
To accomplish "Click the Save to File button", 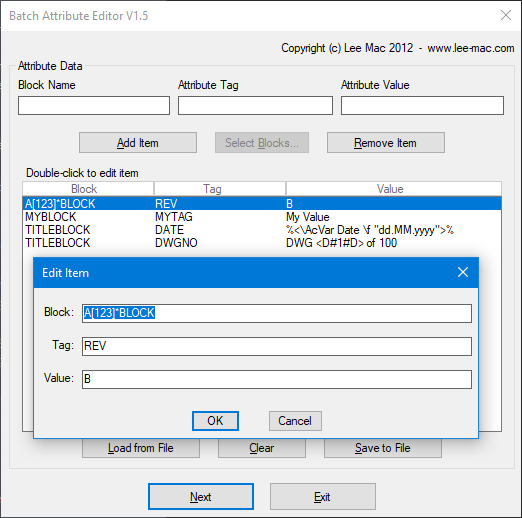I will coord(383,448).
